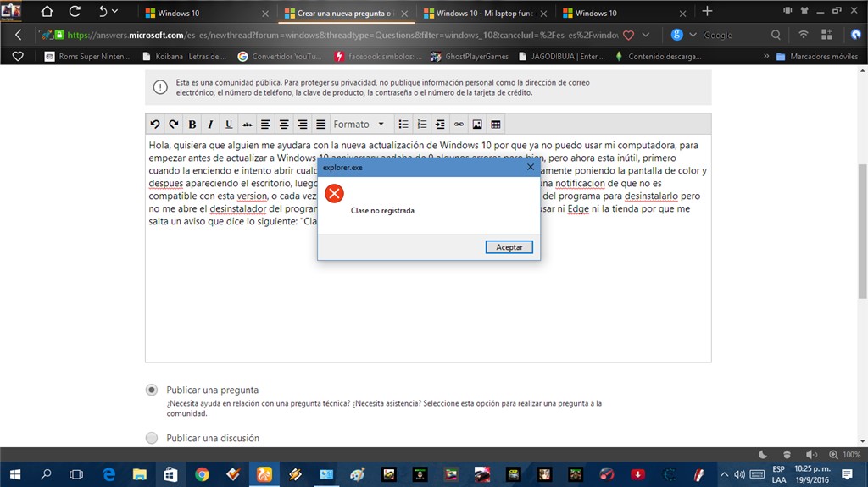Go to browser home page
Viewport: 868px width, 487px height.
47,12
